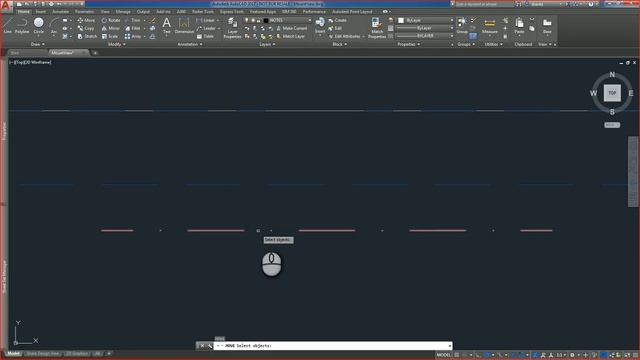Click the layer color swatch
The height and width of the screenshot is (360, 640).
pos(266,20)
